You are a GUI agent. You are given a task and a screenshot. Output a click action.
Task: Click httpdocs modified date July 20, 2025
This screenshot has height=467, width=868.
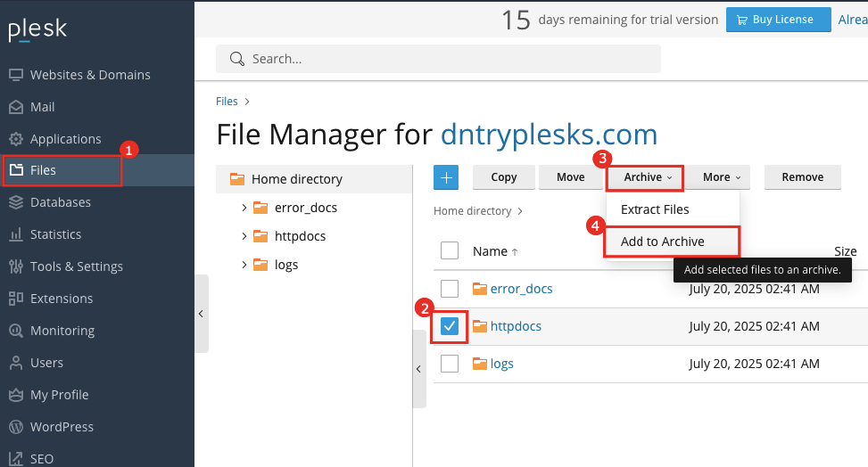click(x=754, y=326)
